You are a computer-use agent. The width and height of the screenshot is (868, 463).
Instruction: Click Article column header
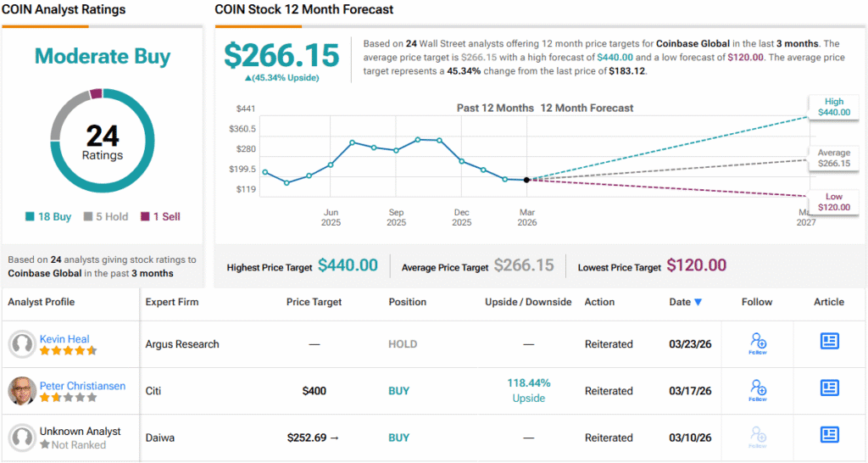coord(829,302)
